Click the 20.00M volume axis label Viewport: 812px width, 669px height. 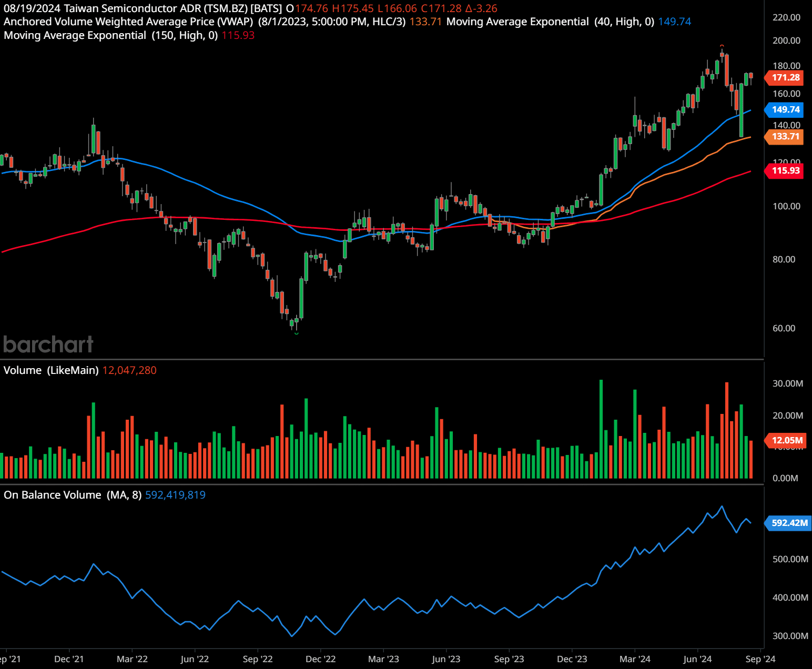point(788,415)
